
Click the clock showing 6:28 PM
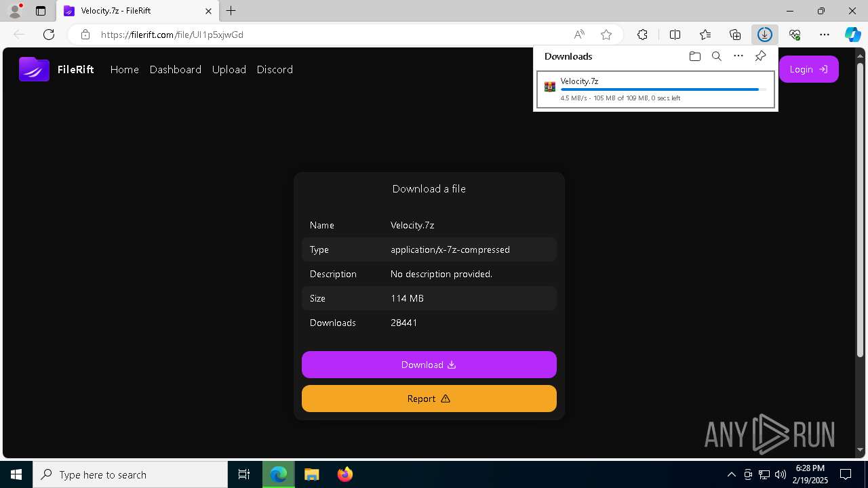pyautogui.click(x=810, y=468)
